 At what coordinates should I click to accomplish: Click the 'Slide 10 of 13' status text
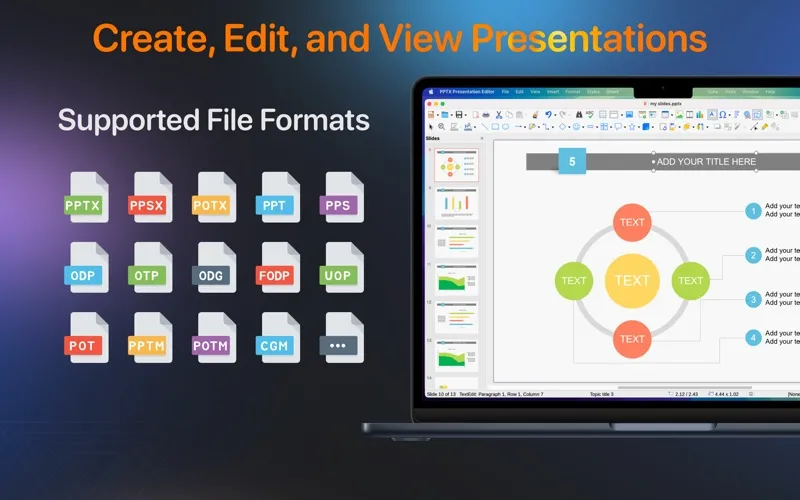[x=441, y=394]
